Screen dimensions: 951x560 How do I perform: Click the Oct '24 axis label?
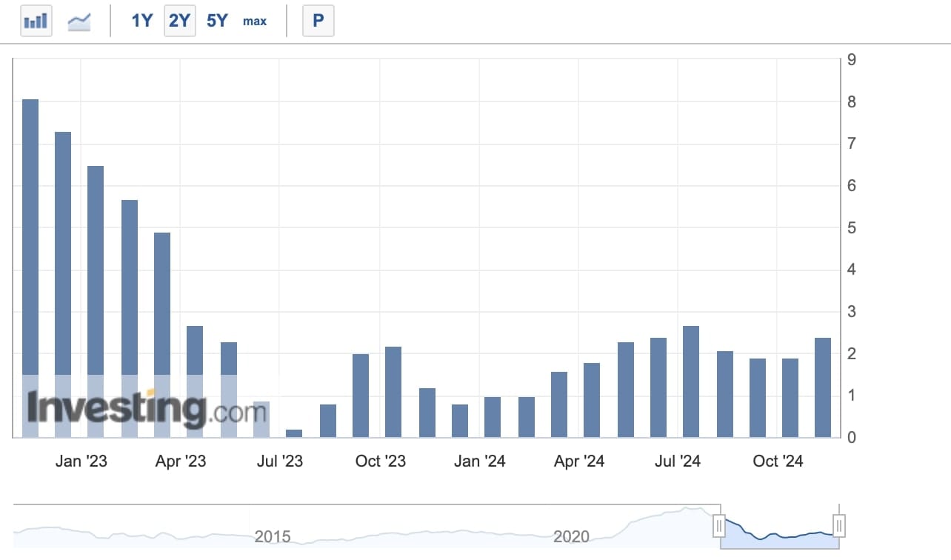point(778,461)
